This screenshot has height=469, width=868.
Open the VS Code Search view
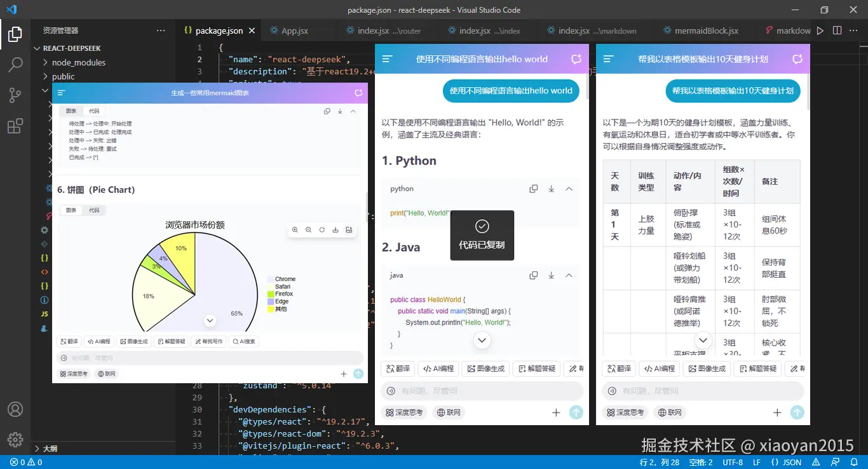tap(15, 64)
